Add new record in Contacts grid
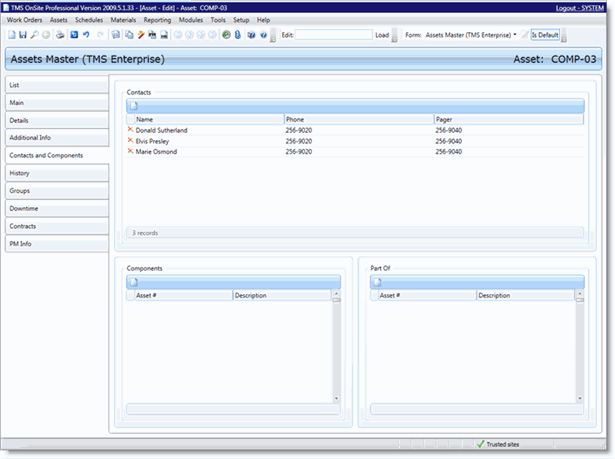The width and height of the screenshot is (615, 459). click(x=134, y=106)
